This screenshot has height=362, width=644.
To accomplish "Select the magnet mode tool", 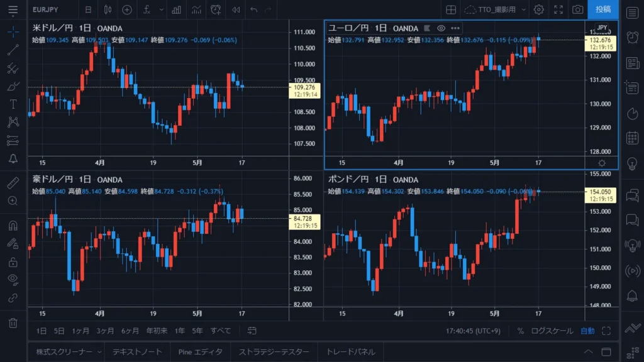I will coord(13,226).
